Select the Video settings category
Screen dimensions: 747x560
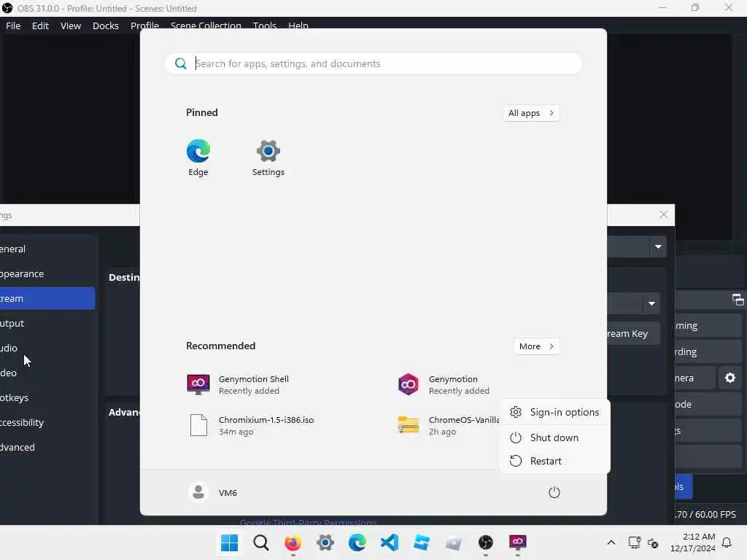click(x=47, y=373)
